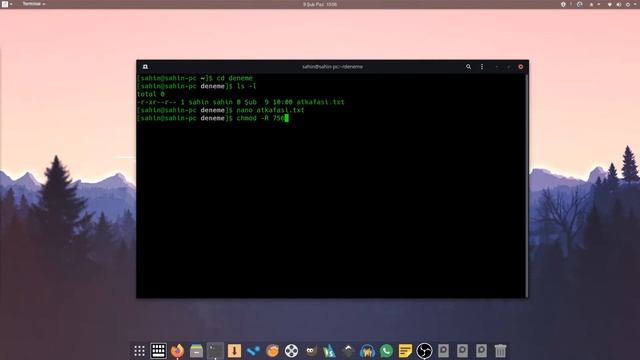Click the terminal title sahin@sahin-pc
The height and width of the screenshot is (360, 640).
click(332, 67)
